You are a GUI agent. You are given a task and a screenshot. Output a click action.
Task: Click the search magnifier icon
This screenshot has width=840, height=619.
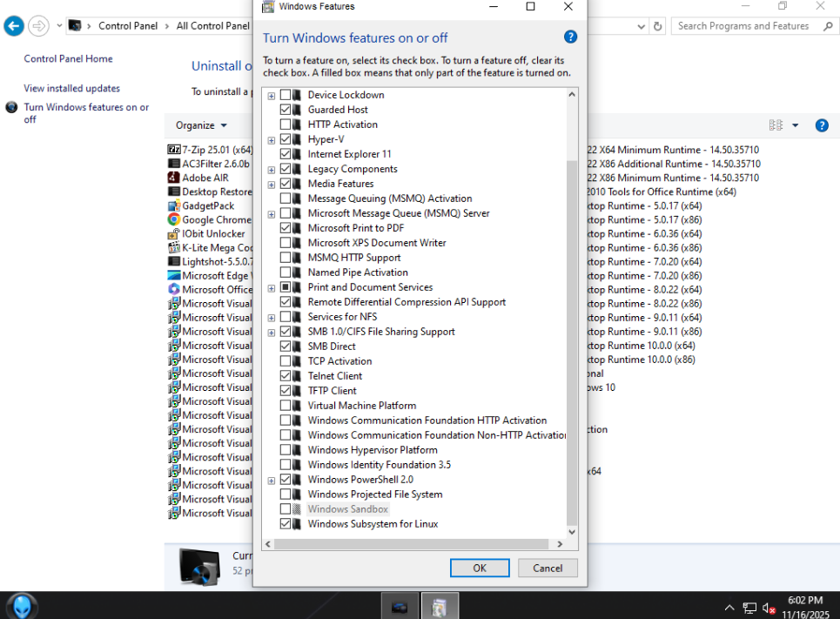pos(828,26)
